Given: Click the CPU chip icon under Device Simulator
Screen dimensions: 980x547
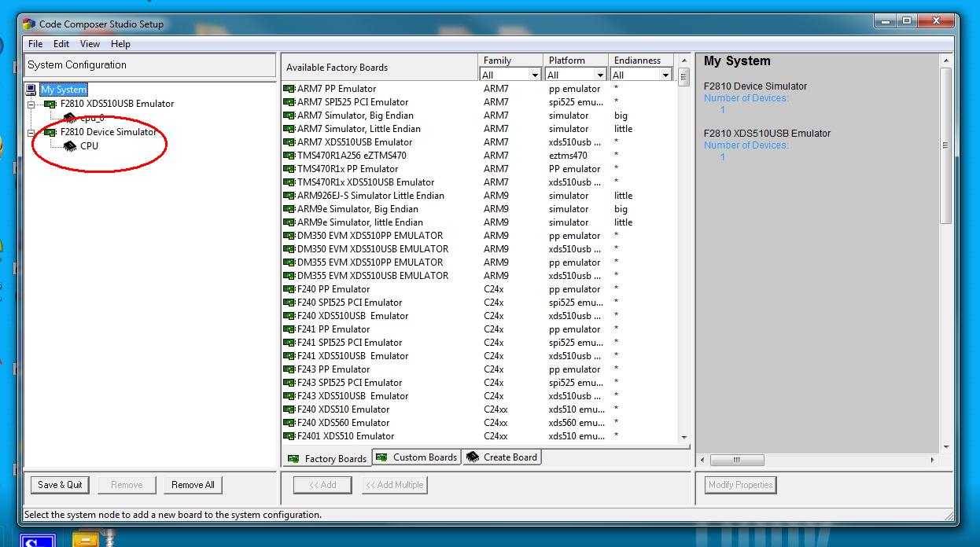Looking at the screenshot, I should pyautogui.click(x=70, y=146).
